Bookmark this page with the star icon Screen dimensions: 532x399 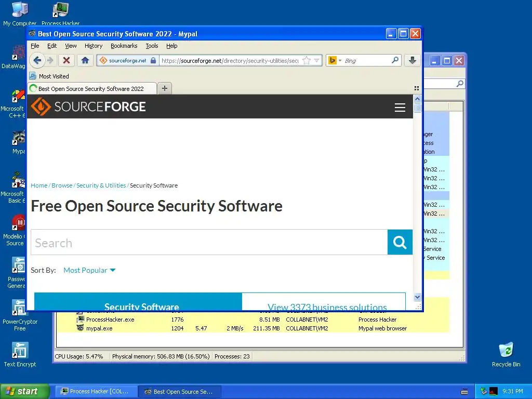coord(307,60)
